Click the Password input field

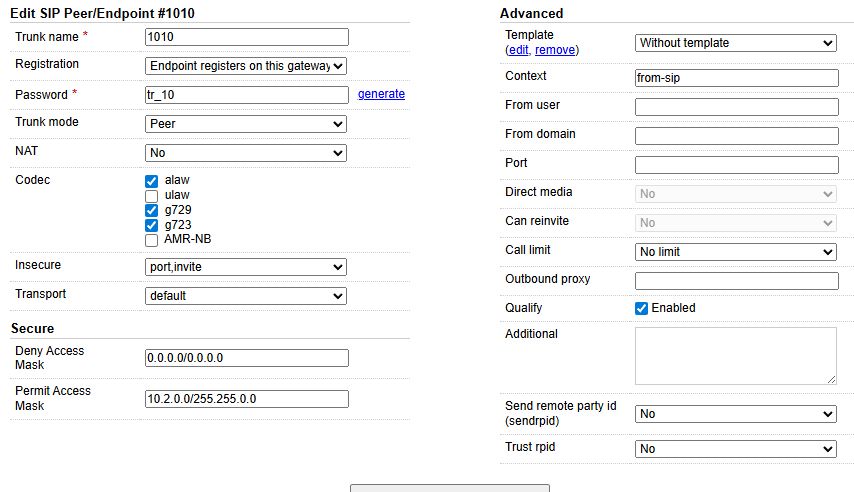(x=247, y=95)
